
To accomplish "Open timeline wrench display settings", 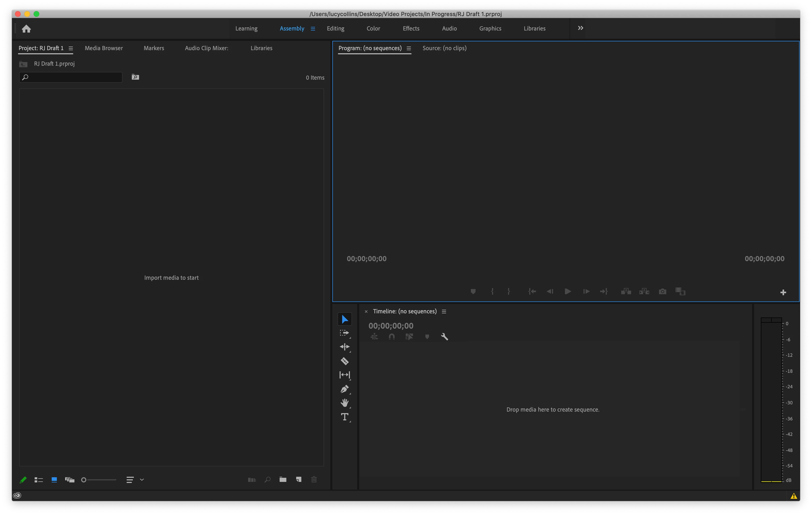I will click(445, 337).
